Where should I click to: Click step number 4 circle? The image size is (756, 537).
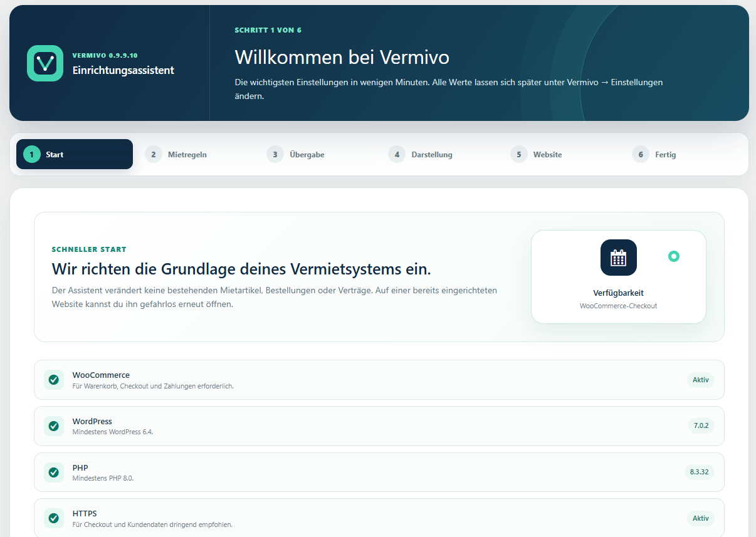point(397,154)
